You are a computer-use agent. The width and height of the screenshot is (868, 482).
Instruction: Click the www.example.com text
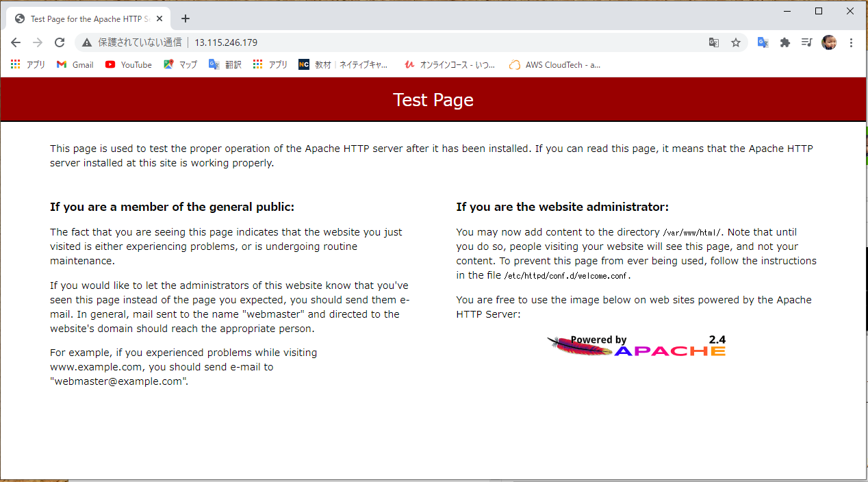click(x=97, y=367)
